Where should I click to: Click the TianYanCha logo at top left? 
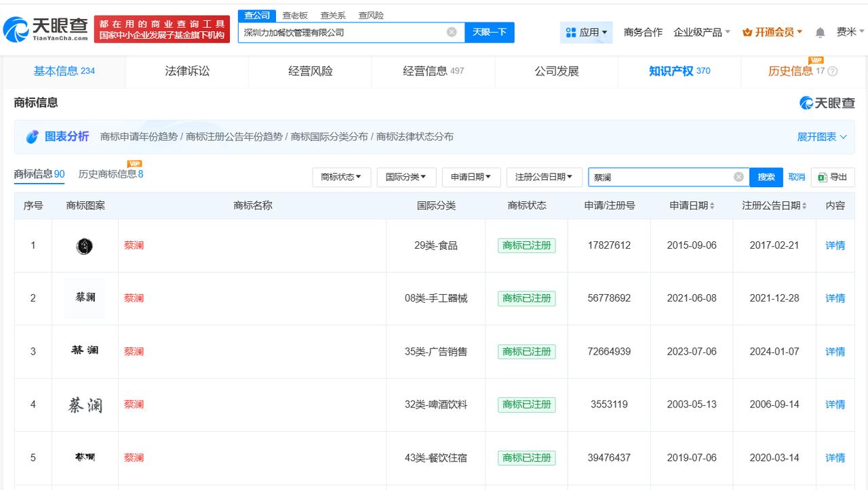45,28
